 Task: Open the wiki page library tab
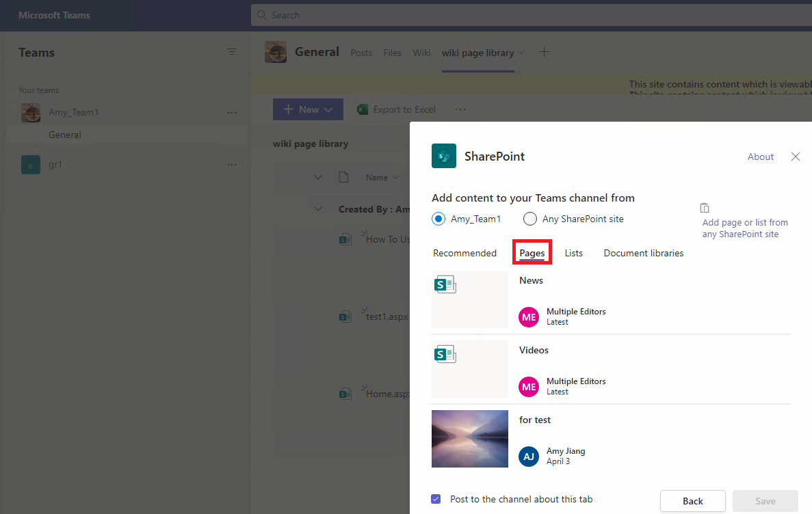click(x=477, y=53)
